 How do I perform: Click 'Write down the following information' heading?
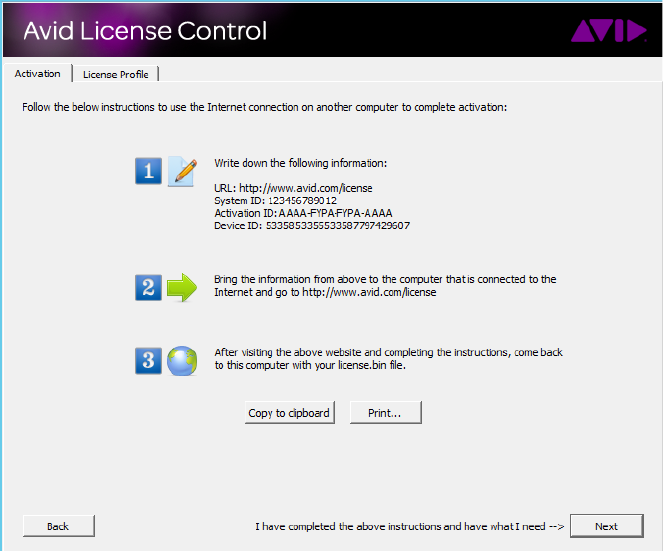(300, 163)
